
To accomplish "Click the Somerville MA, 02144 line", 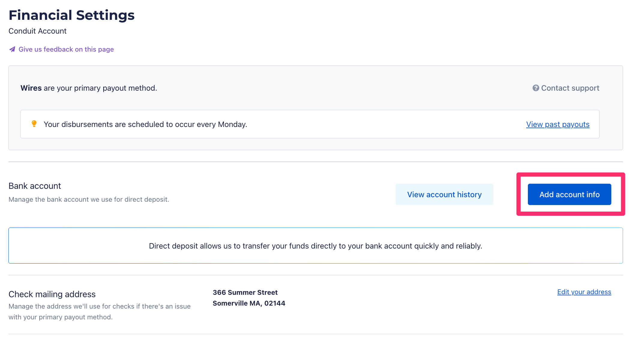I will (x=249, y=303).
